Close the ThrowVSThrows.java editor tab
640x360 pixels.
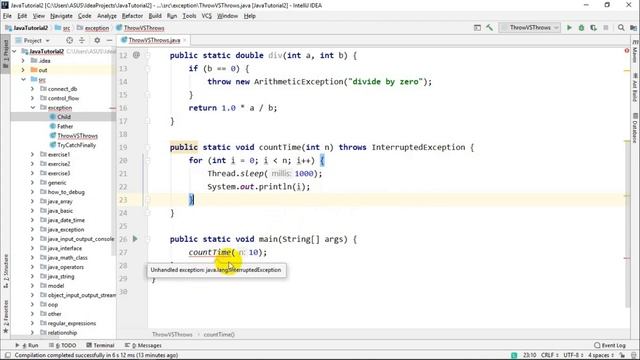click(184, 40)
